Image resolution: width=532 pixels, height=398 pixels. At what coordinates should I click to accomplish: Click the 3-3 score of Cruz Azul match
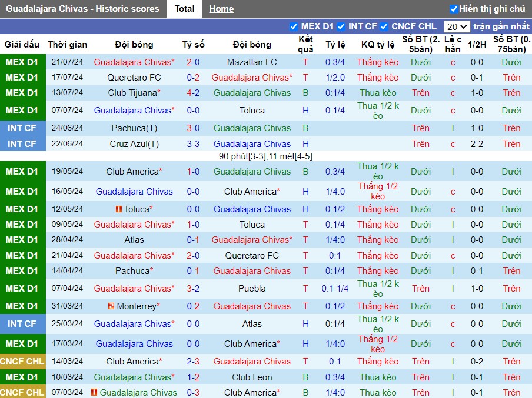(x=193, y=144)
